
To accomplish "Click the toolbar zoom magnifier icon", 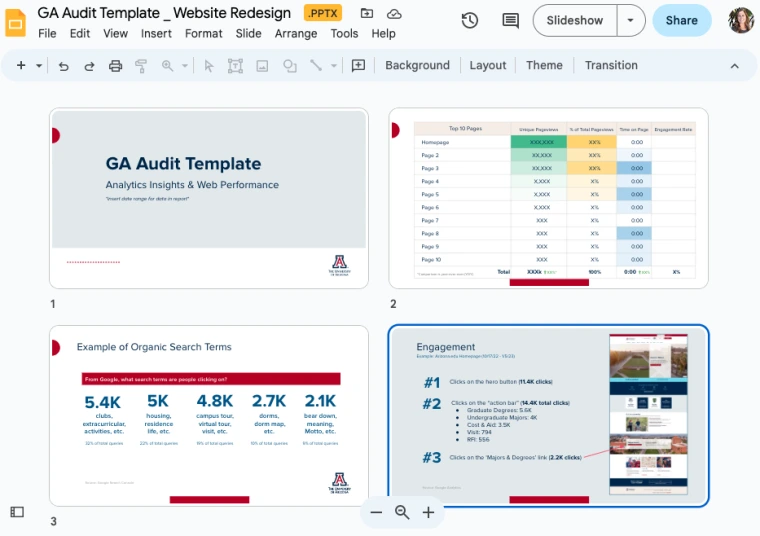I will click(x=167, y=65).
